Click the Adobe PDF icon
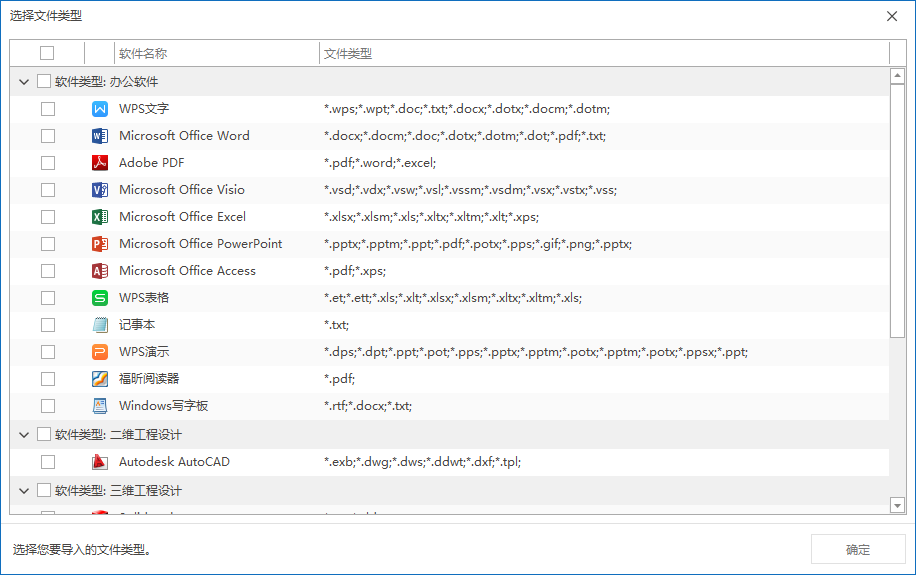The height and width of the screenshot is (575, 916). pos(100,162)
